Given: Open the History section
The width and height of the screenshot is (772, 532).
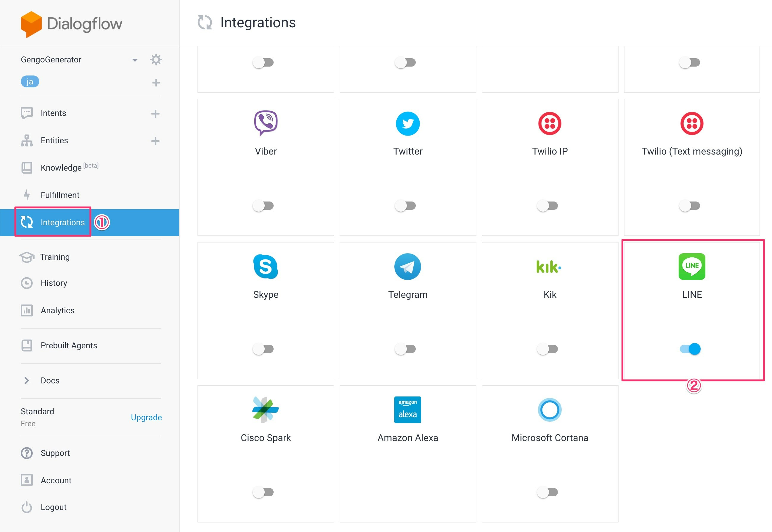Looking at the screenshot, I should [x=54, y=283].
